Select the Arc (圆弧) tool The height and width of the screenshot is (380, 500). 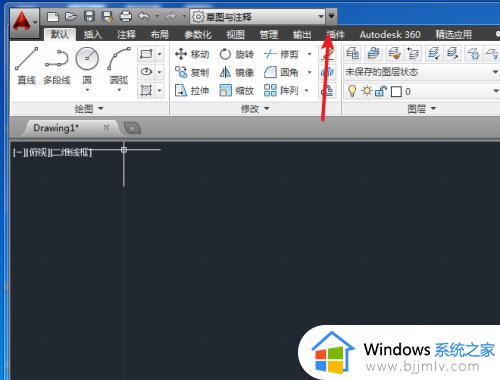click(x=119, y=68)
